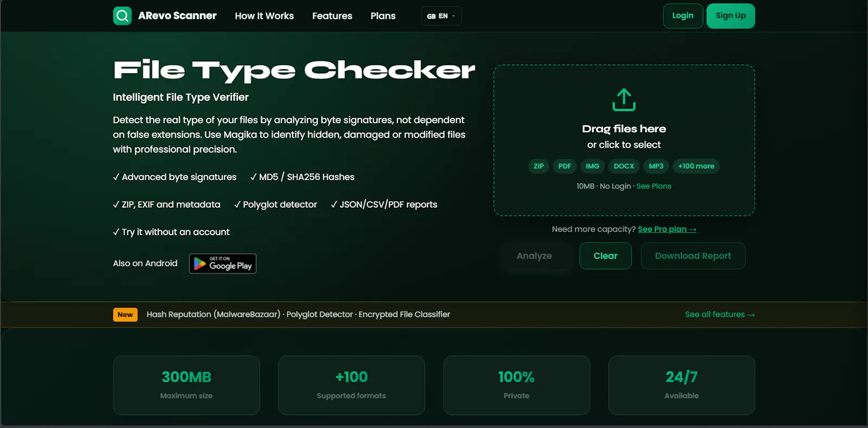The height and width of the screenshot is (428, 868).
Task: Click the File Type Checker heading
Action: coord(294,71)
